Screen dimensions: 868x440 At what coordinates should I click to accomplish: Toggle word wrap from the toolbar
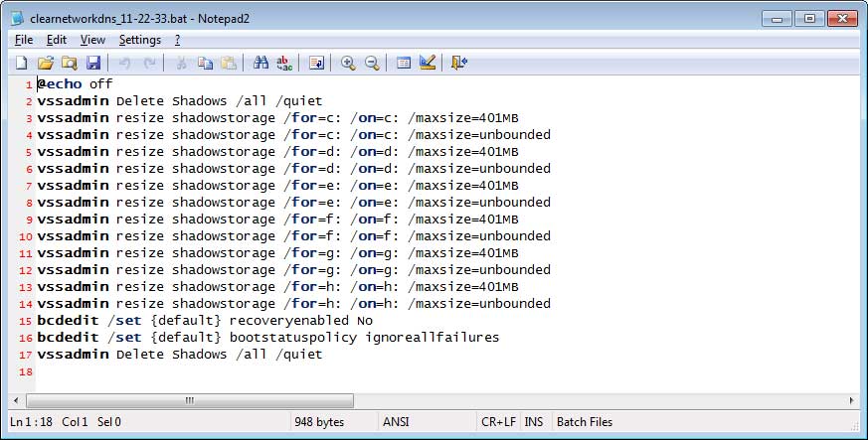[316, 63]
